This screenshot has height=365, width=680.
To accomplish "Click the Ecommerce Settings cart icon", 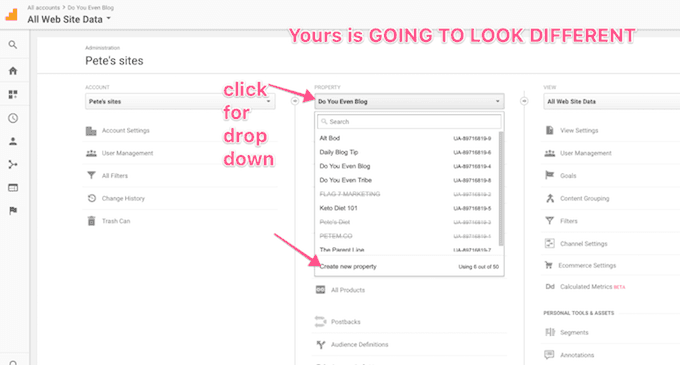I will coord(549,265).
